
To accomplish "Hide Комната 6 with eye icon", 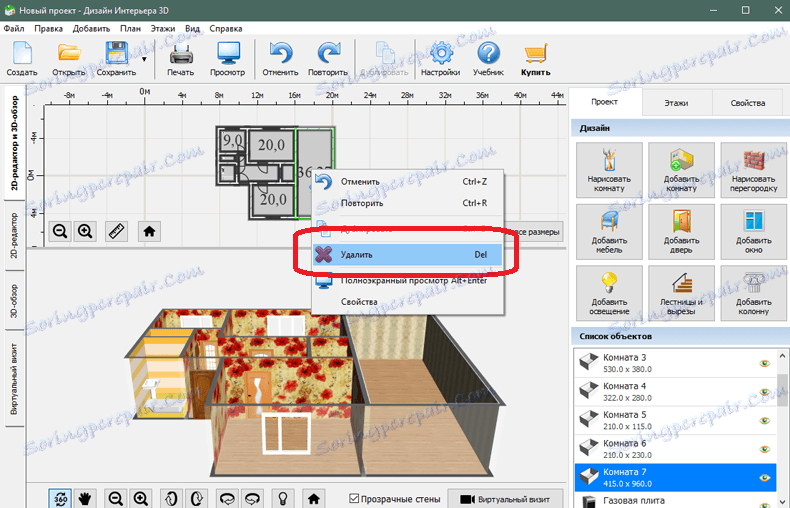I will click(764, 449).
